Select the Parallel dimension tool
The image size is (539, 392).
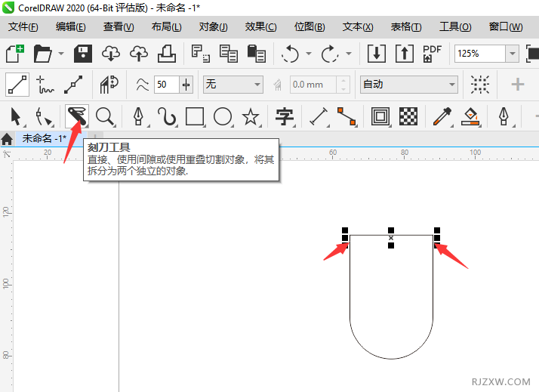pos(319,116)
